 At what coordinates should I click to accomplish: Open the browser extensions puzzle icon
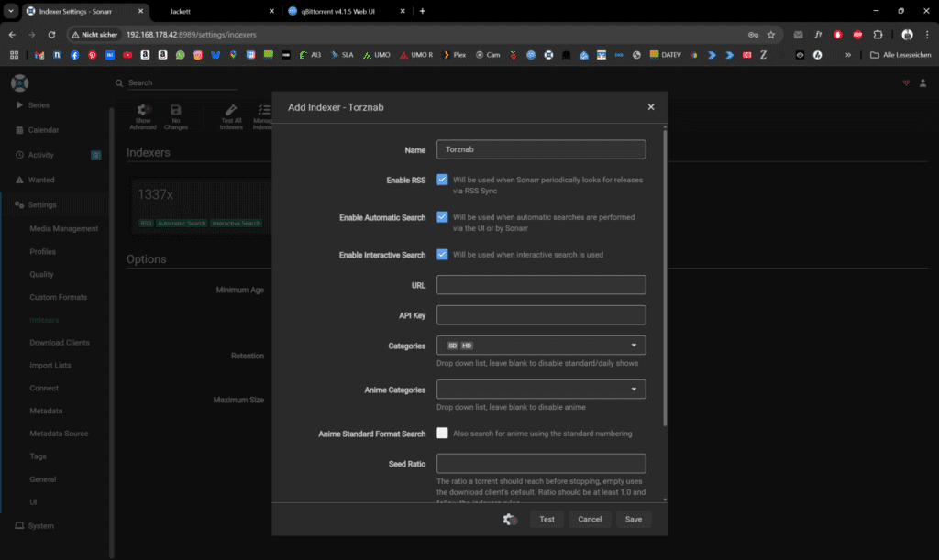[878, 35]
